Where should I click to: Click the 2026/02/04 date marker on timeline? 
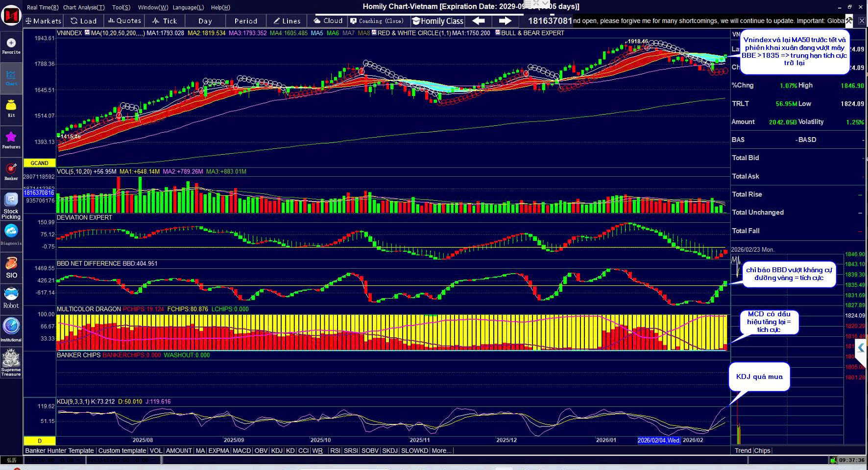[x=659, y=440]
